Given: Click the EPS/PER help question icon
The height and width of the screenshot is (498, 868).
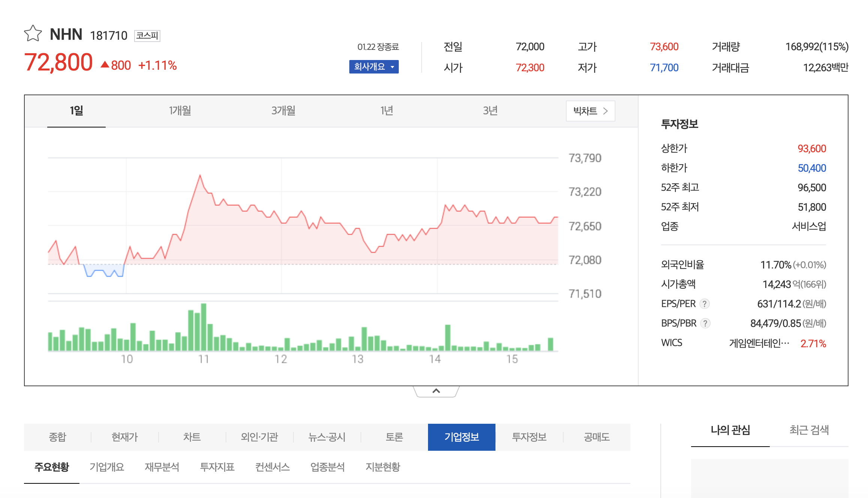Looking at the screenshot, I should (705, 304).
